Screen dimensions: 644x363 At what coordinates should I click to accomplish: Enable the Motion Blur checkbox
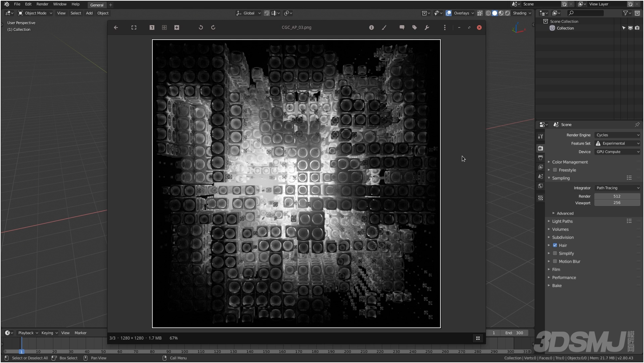555,261
